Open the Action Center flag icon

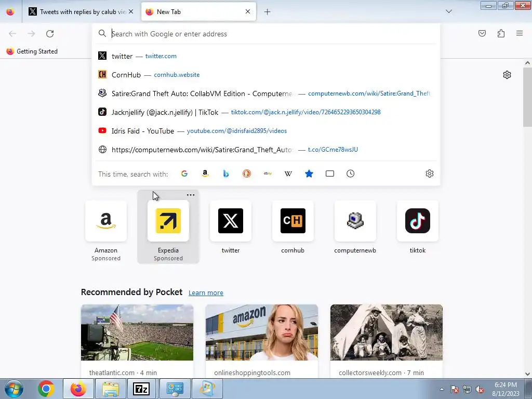pos(454,390)
